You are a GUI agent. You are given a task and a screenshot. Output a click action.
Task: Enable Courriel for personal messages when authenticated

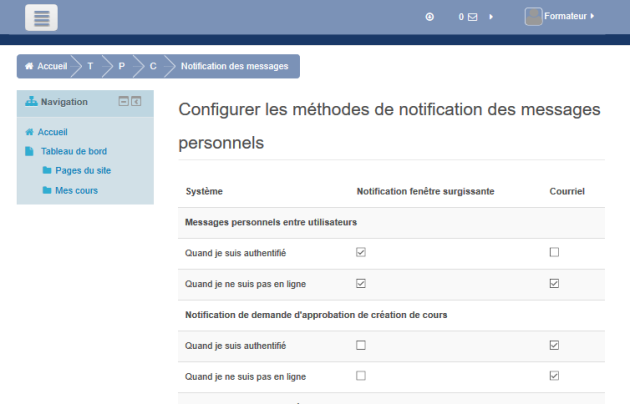(554, 253)
